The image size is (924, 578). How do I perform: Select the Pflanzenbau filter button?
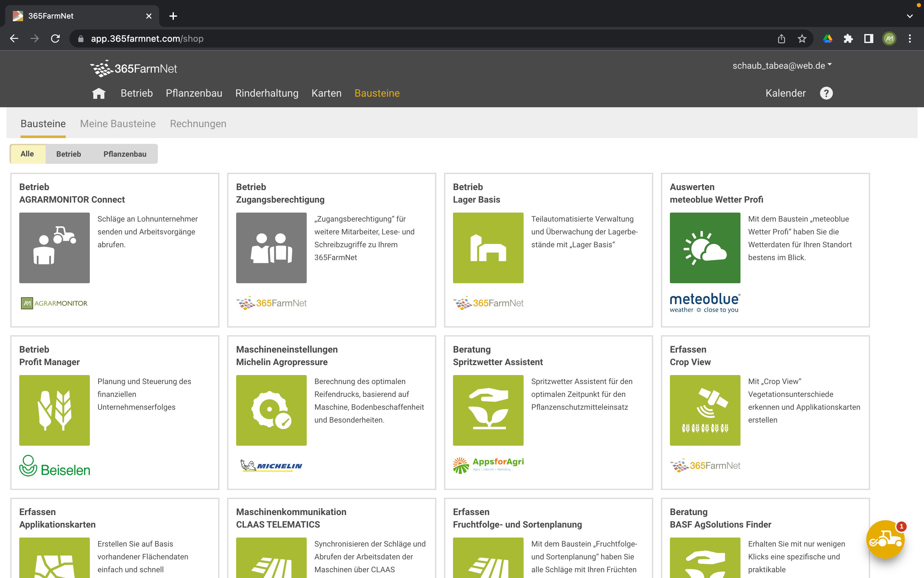(125, 154)
